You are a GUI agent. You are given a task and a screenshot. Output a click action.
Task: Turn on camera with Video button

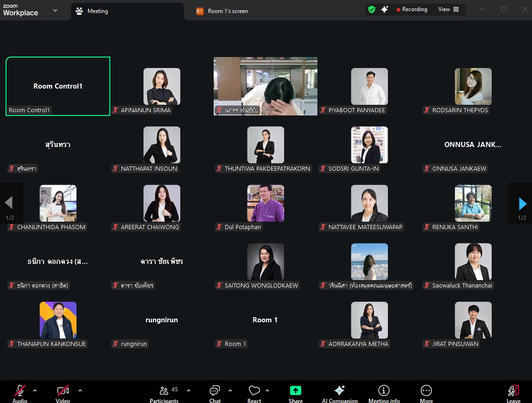(63, 393)
